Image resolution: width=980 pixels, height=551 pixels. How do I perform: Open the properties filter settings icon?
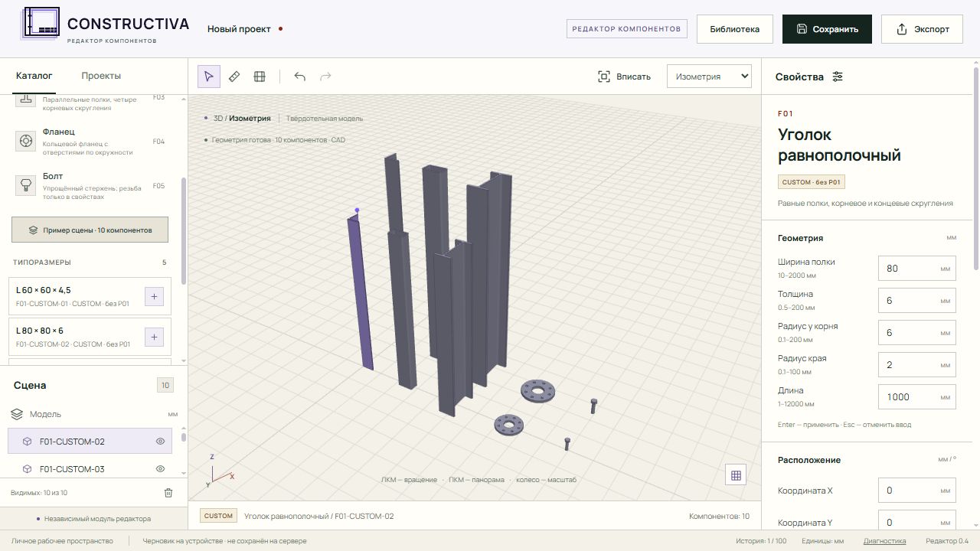click(838, 77)
